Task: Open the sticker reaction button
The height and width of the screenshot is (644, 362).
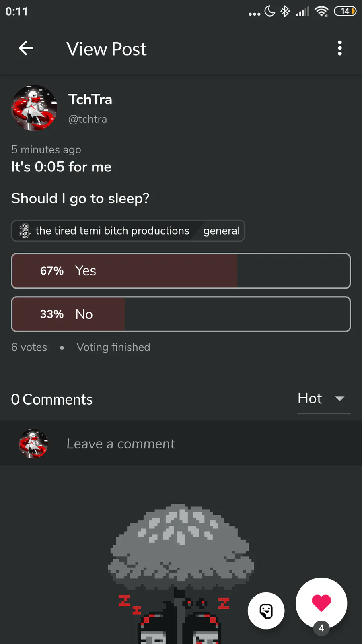Action: click(x=266, y=611)
